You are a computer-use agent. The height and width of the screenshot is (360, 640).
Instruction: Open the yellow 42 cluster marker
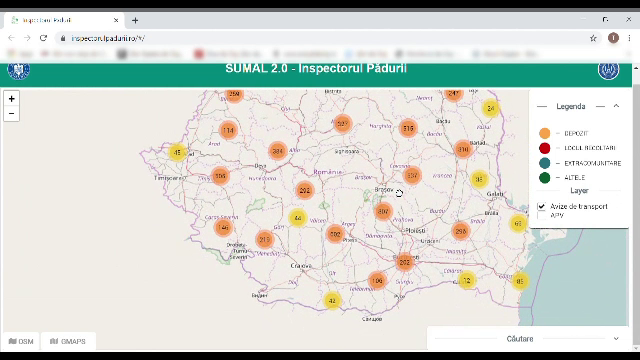point(332,301)
